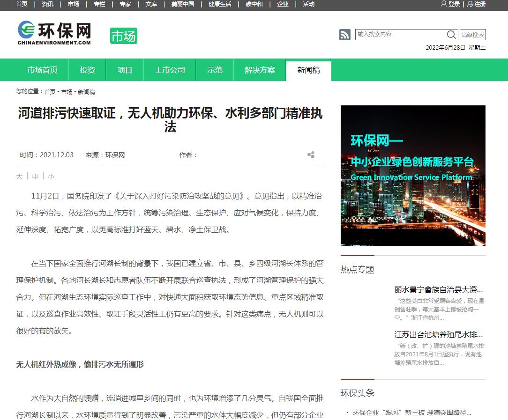Click 环保头条 section heading

coord(358,393)
